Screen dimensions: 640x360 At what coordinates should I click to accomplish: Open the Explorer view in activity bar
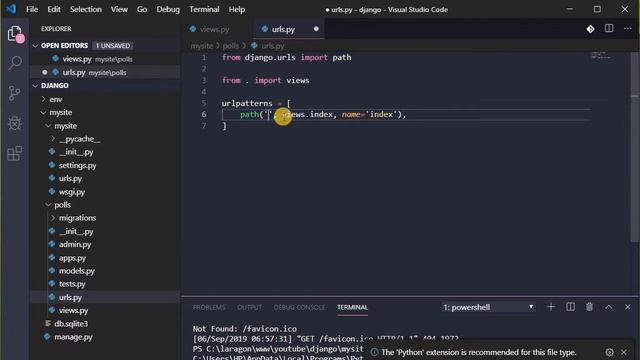(15, 34)
